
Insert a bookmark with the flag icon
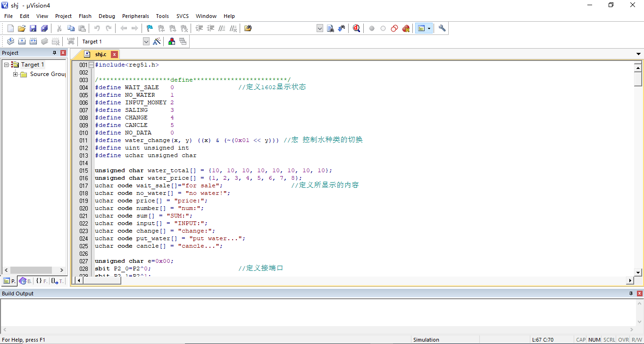coord(150,28)
